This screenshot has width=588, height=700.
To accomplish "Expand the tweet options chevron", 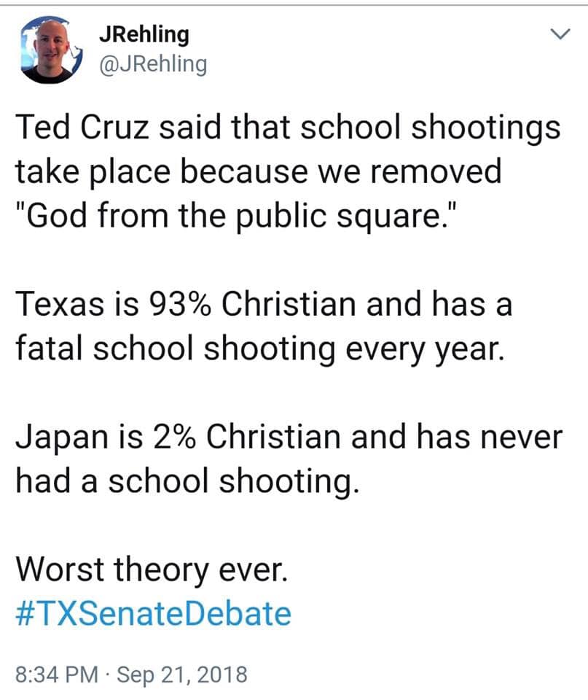I will [x=560, y=34].
